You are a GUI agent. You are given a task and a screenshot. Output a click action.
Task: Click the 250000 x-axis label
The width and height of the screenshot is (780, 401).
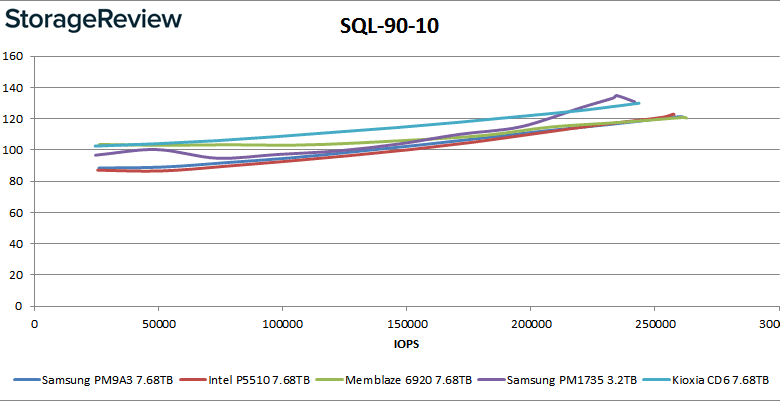tap(654, 324)
